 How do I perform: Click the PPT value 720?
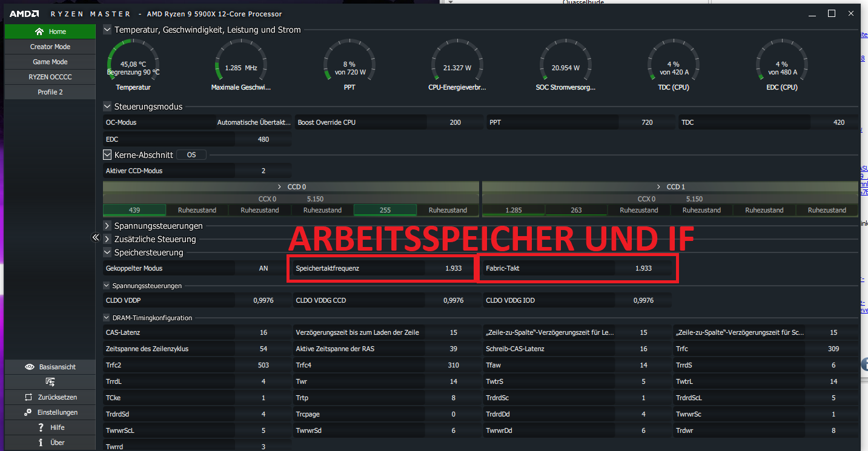pos(647,122)
